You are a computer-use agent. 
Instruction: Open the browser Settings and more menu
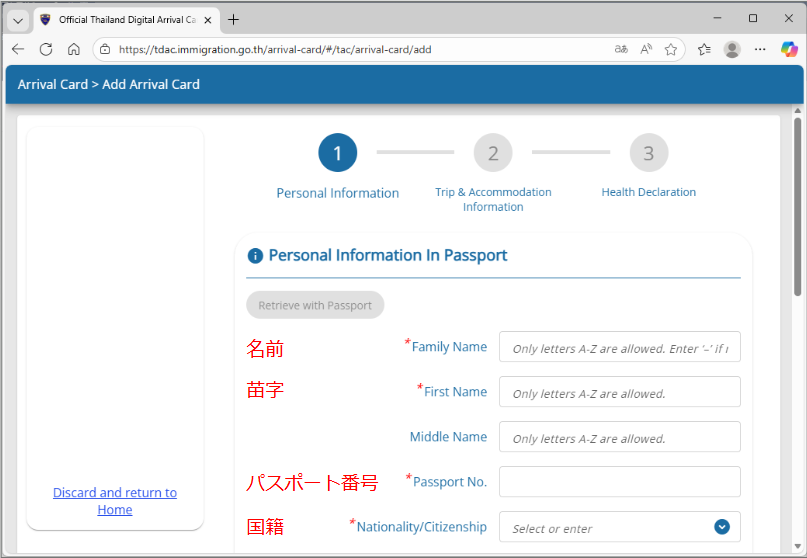point(760,49)
